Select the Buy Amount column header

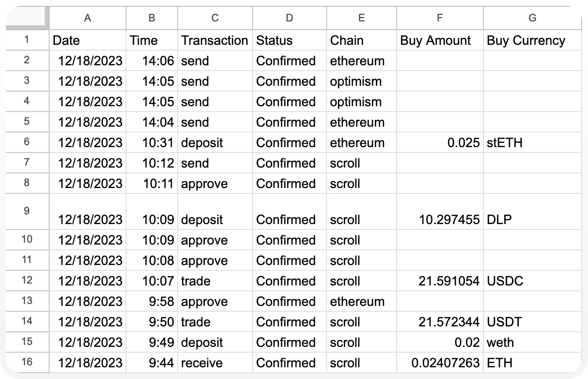pyautogui.click(x=440, y=18)
